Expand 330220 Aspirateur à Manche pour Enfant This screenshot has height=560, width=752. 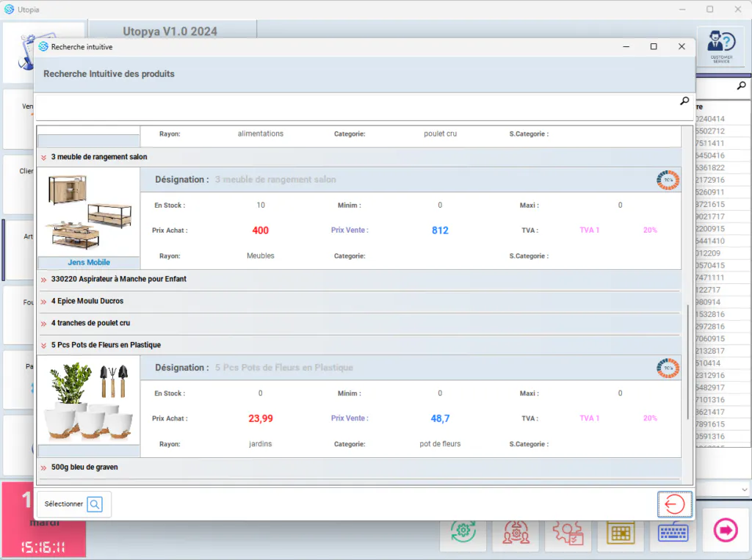pyautogui.click(x=43, y=280)
